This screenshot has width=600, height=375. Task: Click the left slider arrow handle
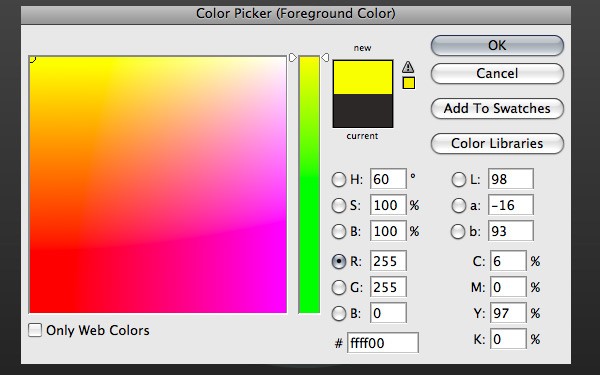(293, 58)
